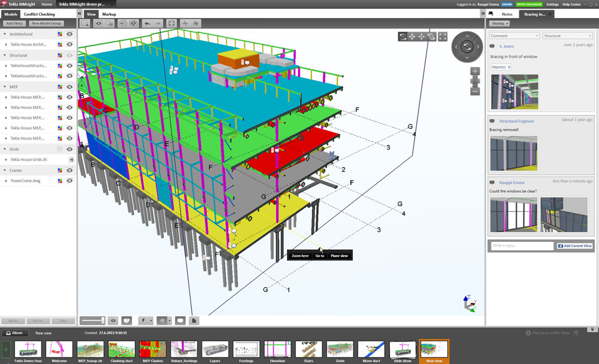599x364 pixels.
Task: Collapse the Cranes group arrow
Action: (5, 171)
